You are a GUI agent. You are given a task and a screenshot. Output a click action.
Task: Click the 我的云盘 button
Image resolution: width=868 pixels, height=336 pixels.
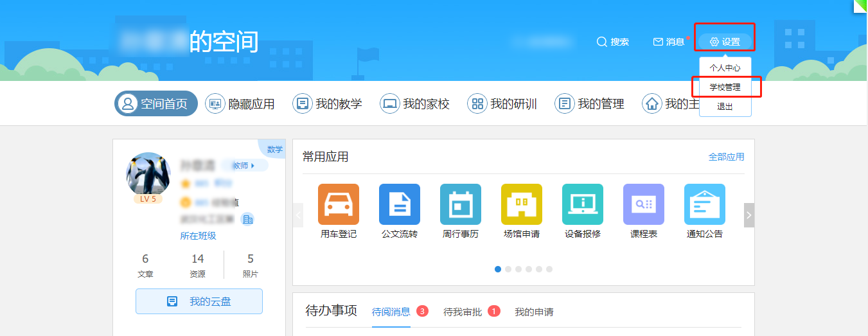[199, 301]
